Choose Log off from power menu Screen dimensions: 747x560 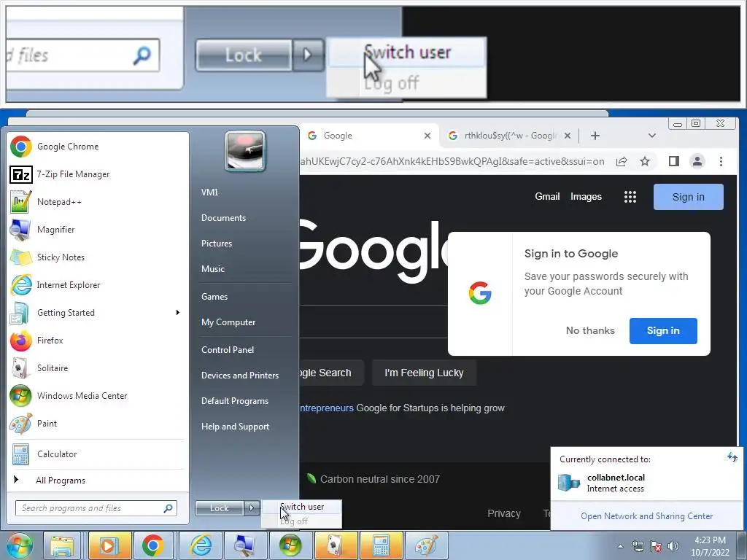click(x=301, y=521)
